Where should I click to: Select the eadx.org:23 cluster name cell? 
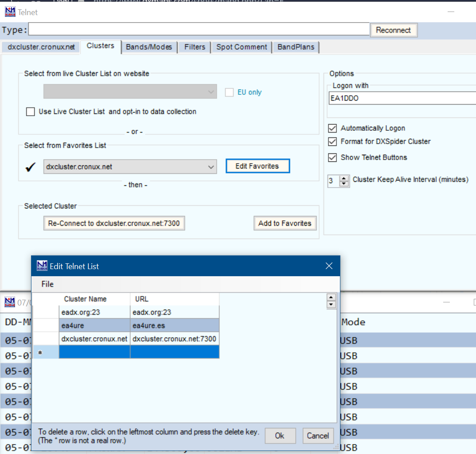point(94,312)
